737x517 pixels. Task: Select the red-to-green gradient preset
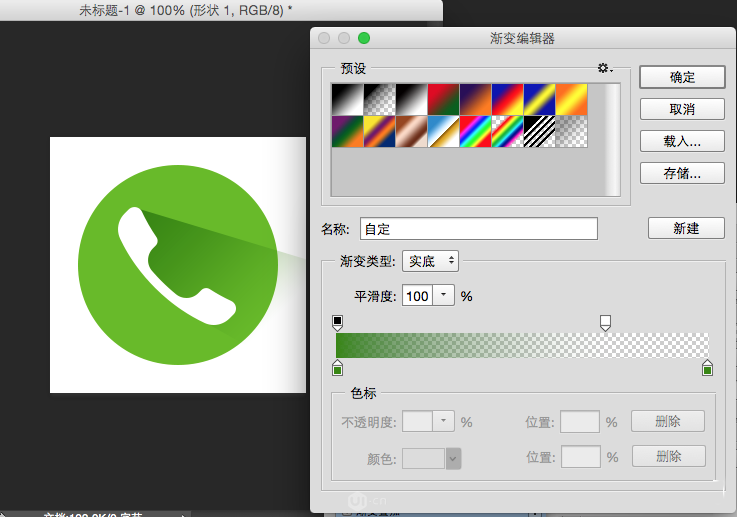[x=443, y=100]
